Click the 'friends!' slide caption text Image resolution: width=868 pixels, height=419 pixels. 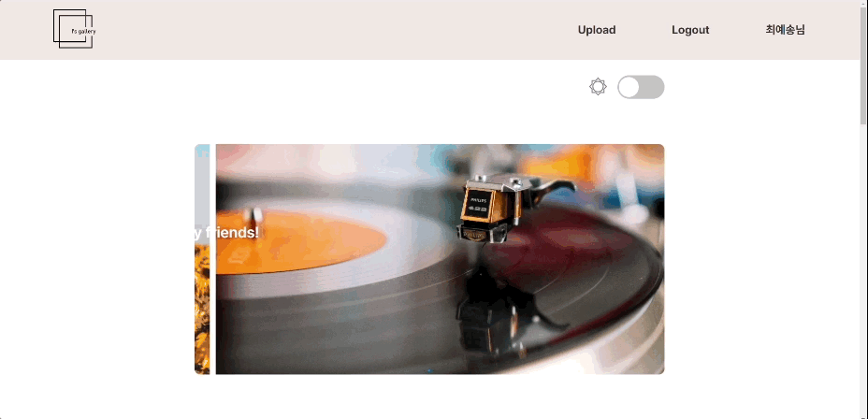pyautogui.click(x=233, y=233)
